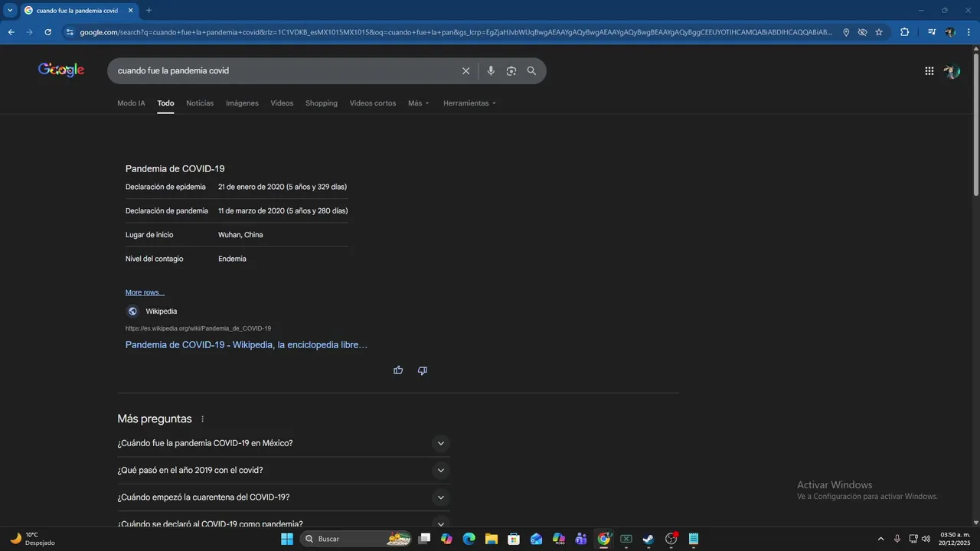
Task: Open a new tab with plus
Action: (x=149, y=10)
